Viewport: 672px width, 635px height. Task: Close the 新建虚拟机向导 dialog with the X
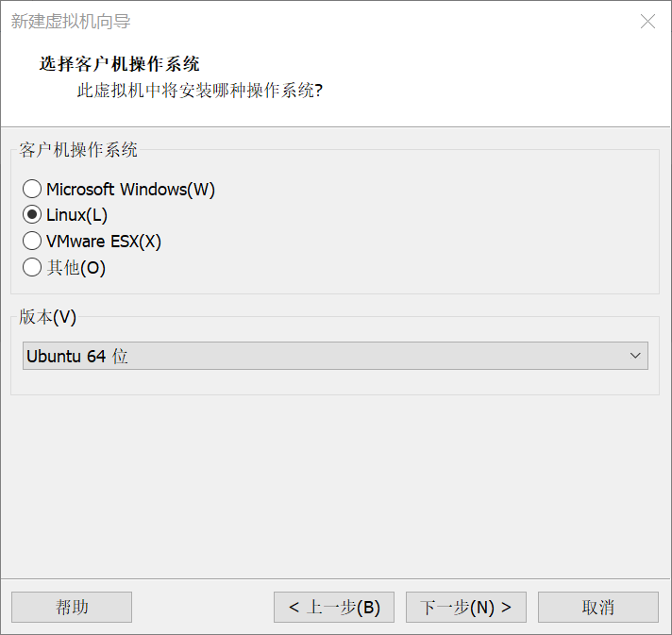click(x=647, y=21)
